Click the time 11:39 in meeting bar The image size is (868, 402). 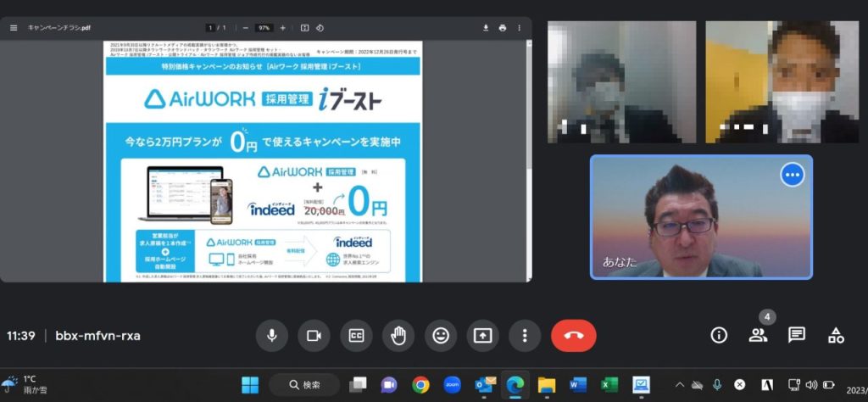point(21,336)
